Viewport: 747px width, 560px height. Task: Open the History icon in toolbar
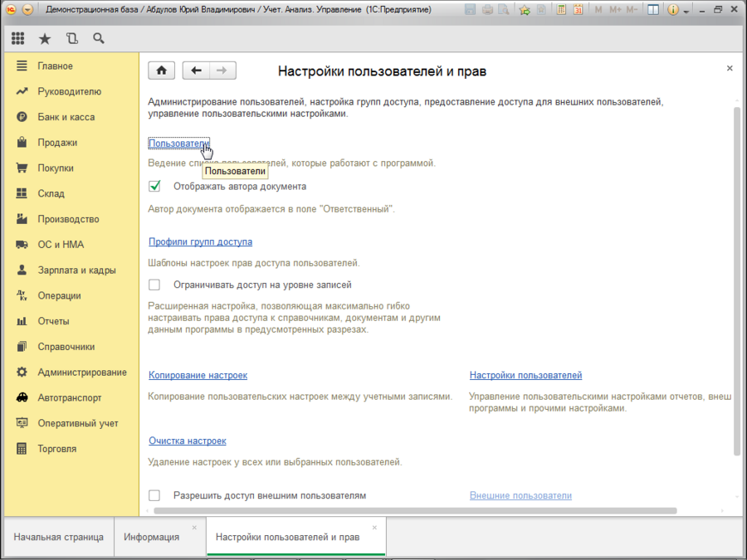(x=71, y=38)
